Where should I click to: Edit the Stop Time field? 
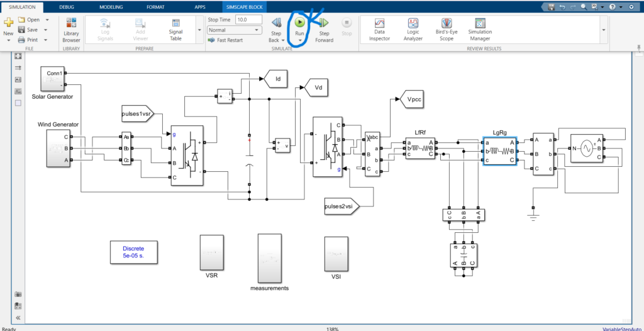248,20
